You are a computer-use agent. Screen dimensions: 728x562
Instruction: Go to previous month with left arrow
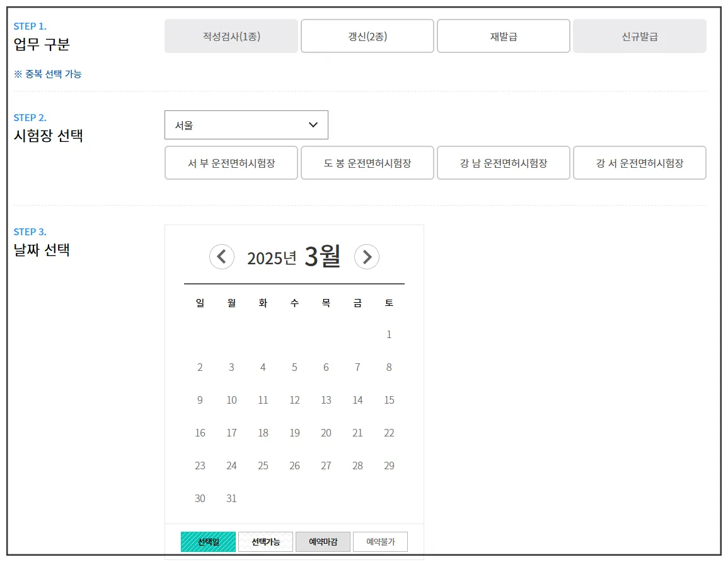pos(221,257)
